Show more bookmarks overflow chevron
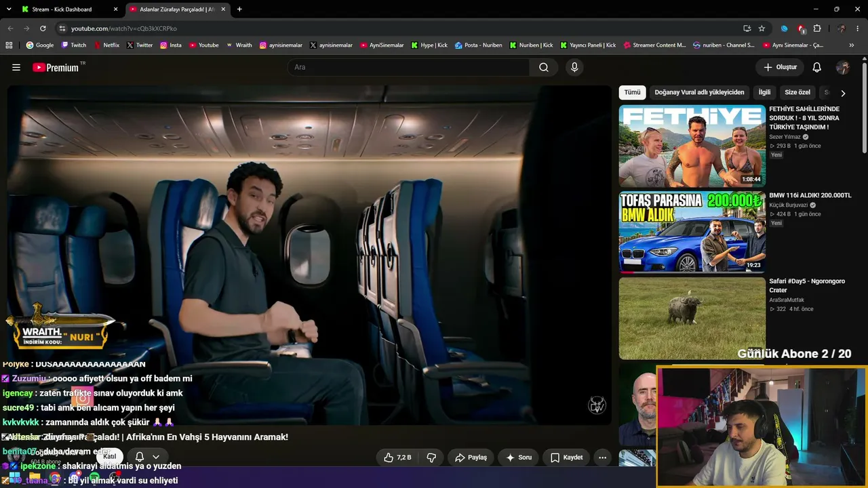Image resolution: width=868 pixels, height=488 pixels. click(852, 45)
